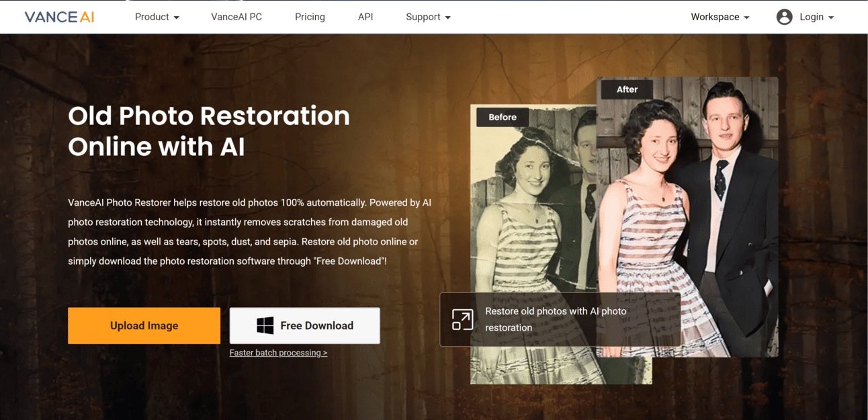Expand the Login dropdown arrow
Viewport: 868px width, 420px height.
pos(831,17)
